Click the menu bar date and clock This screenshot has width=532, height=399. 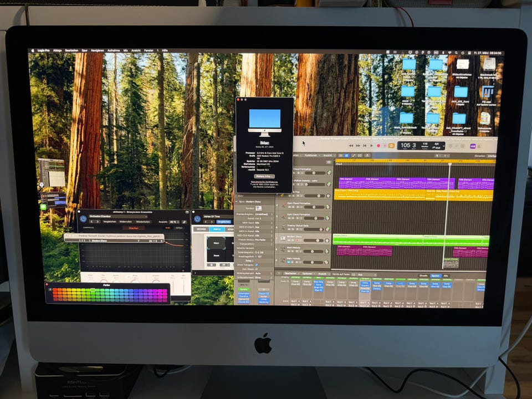point(488,53)
